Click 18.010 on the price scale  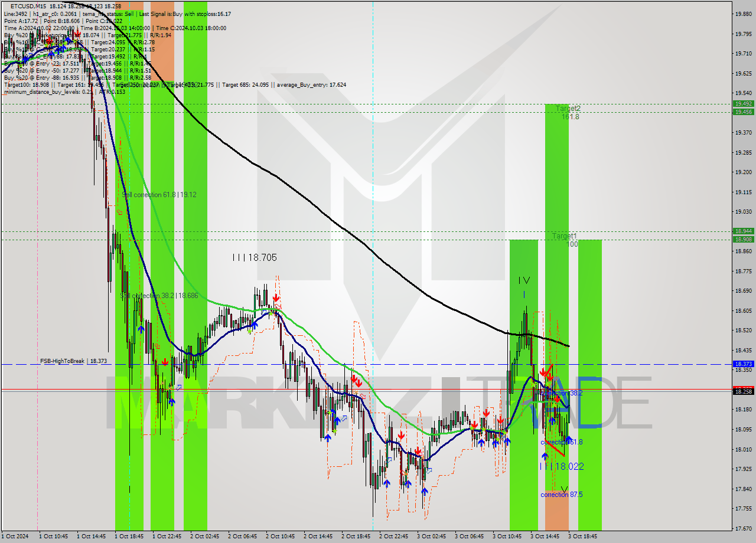[x=743, y=449]
